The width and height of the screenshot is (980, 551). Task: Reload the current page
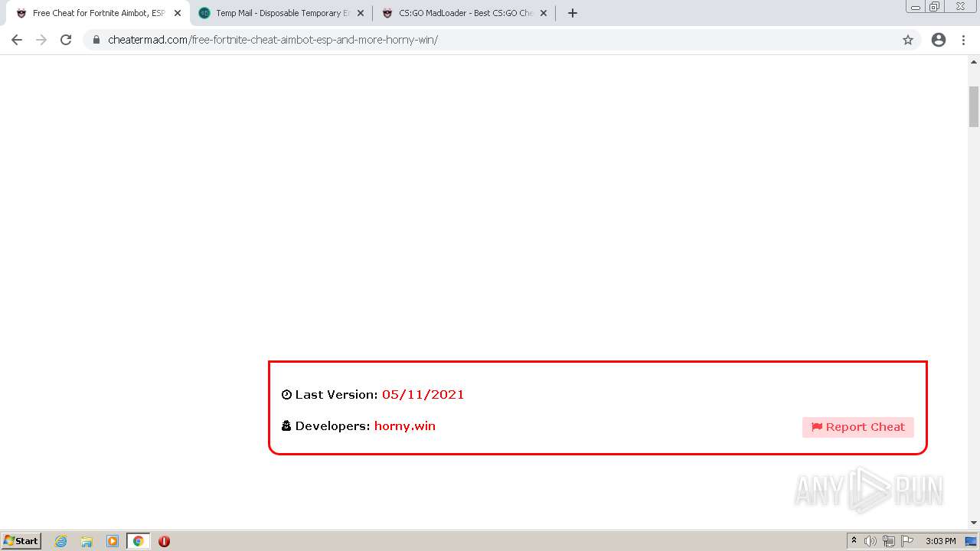66,40
